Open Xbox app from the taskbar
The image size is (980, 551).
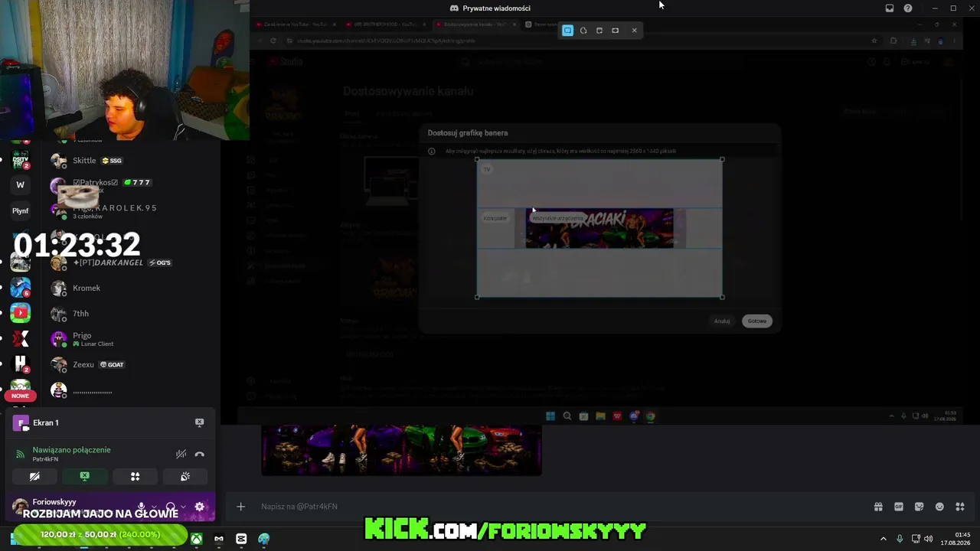pos(197,539)
